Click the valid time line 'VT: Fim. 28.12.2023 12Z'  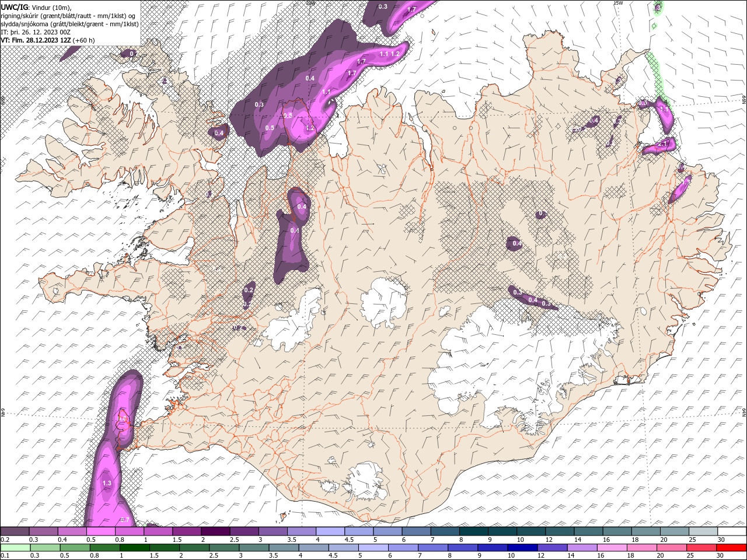pos(36,40)
